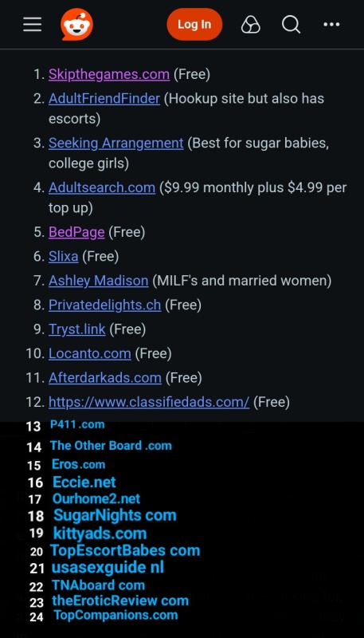Click the Log In button
This screenshot has width=364, height=638.
click(194, 25)
